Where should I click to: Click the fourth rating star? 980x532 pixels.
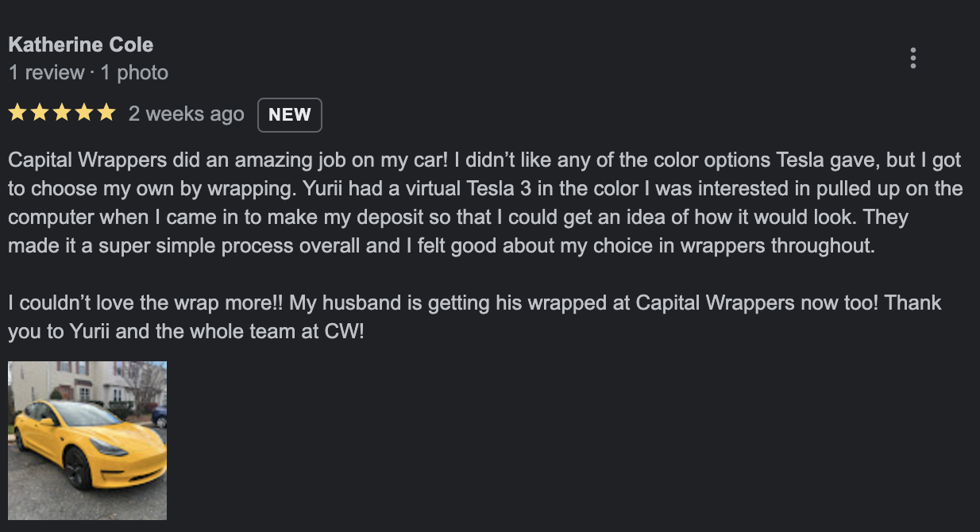click(84, 114)
